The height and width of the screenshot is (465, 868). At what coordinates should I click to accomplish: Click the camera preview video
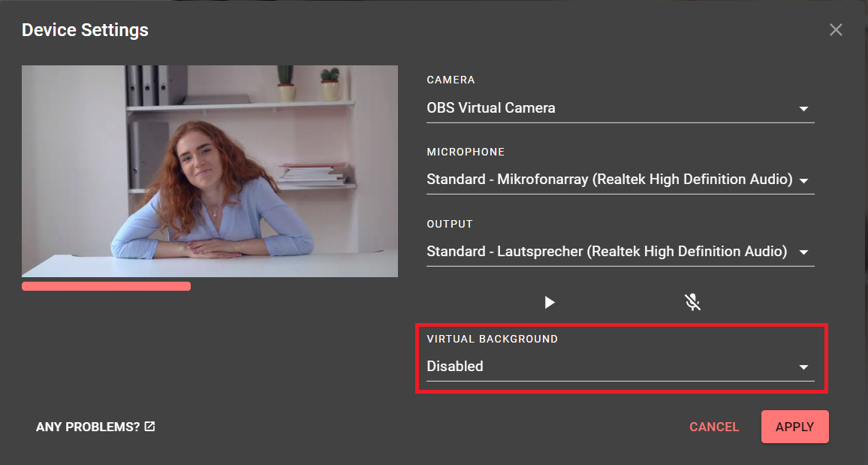coord(209,171)
